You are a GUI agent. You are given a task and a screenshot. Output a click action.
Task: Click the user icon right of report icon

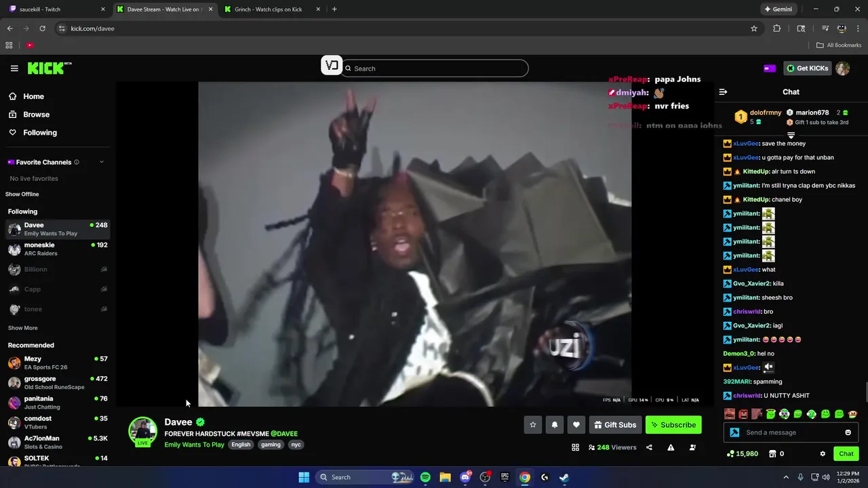692,447
